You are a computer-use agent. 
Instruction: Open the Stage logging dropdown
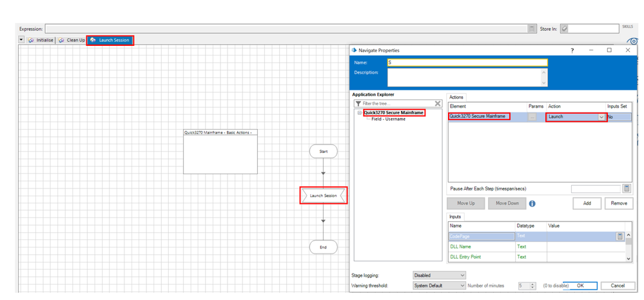(438, 275)
